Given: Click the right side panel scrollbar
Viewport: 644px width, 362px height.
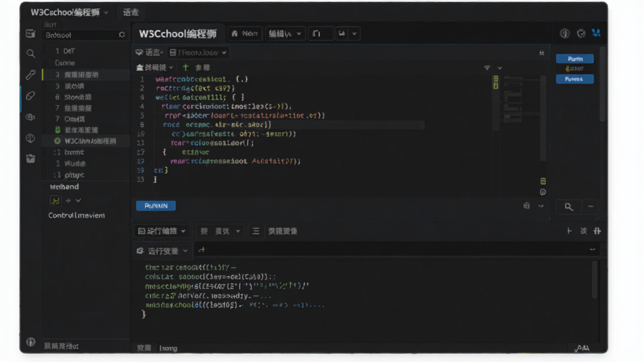Looking at the screenshot, I should coord(602,85).
